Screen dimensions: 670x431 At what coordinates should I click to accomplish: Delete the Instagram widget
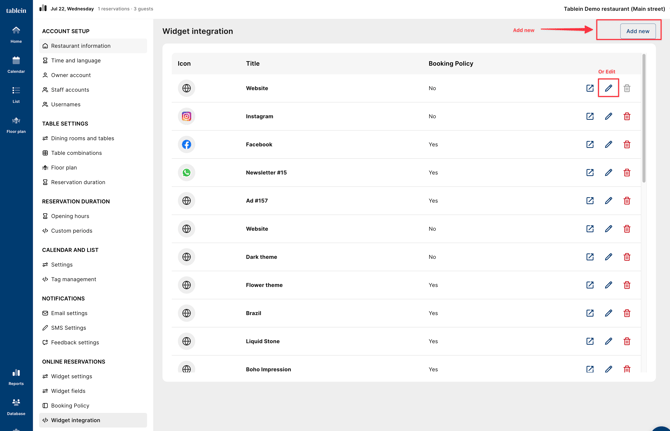[627, 116]
